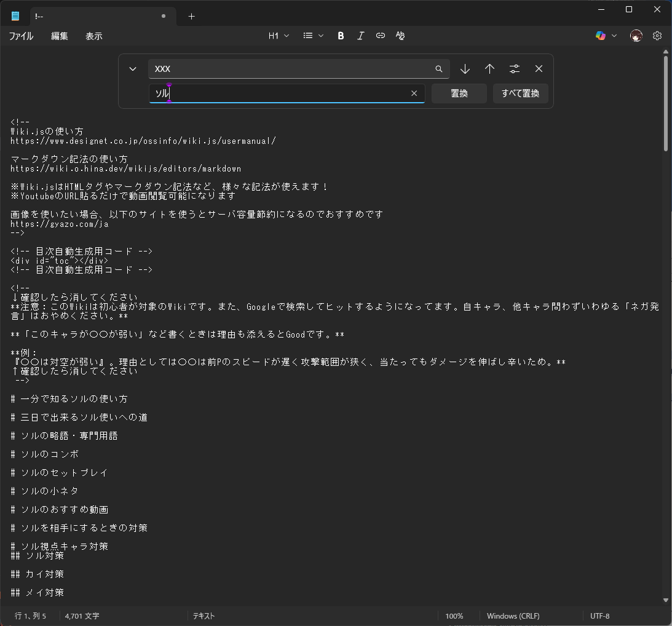Click the UTF-8 encoding indicator
The image size is (672, 626).
coord(599,616)
